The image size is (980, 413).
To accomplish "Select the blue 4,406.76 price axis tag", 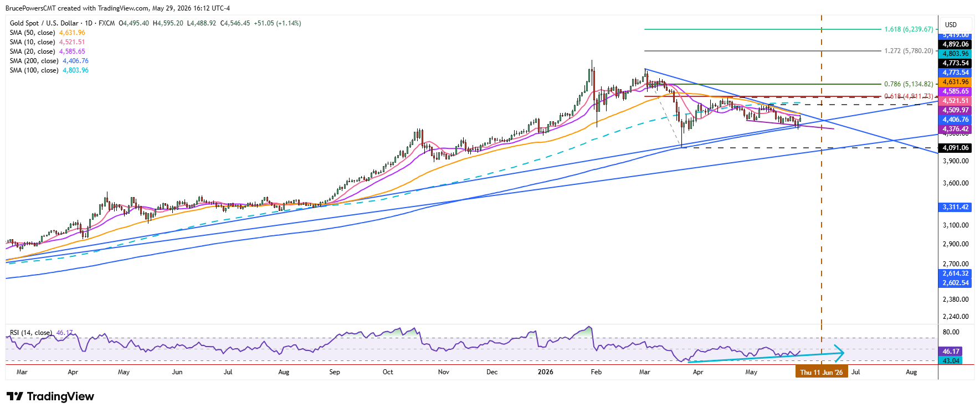I will click(x=956, y=120).
